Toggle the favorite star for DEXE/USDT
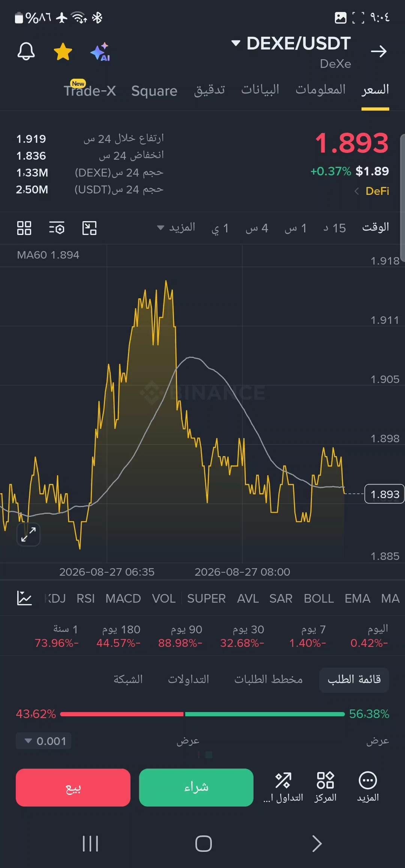 [x=63, y=51]
